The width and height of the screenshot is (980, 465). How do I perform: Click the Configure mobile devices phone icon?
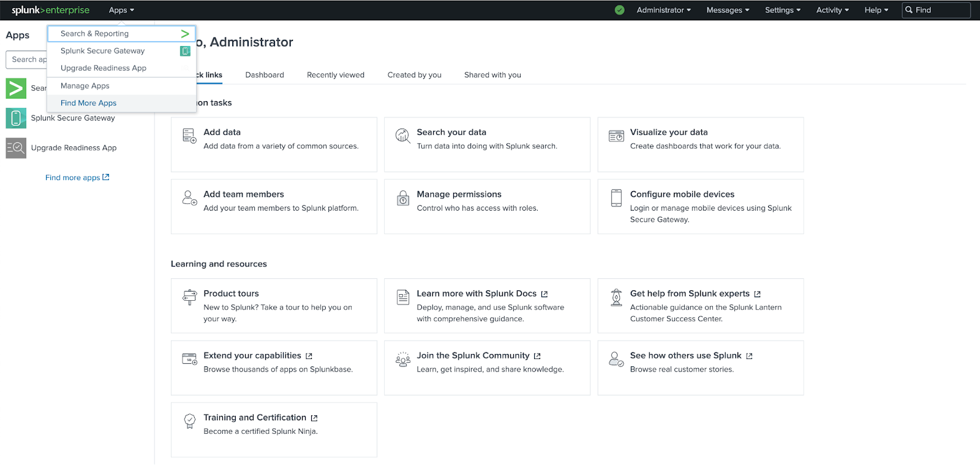tap(616, 198)
